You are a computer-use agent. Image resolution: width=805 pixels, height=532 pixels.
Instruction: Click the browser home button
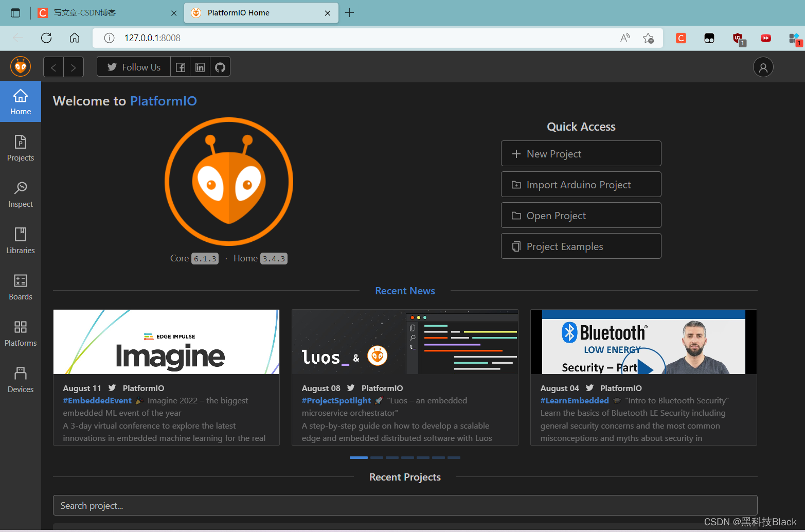point(75,38)
